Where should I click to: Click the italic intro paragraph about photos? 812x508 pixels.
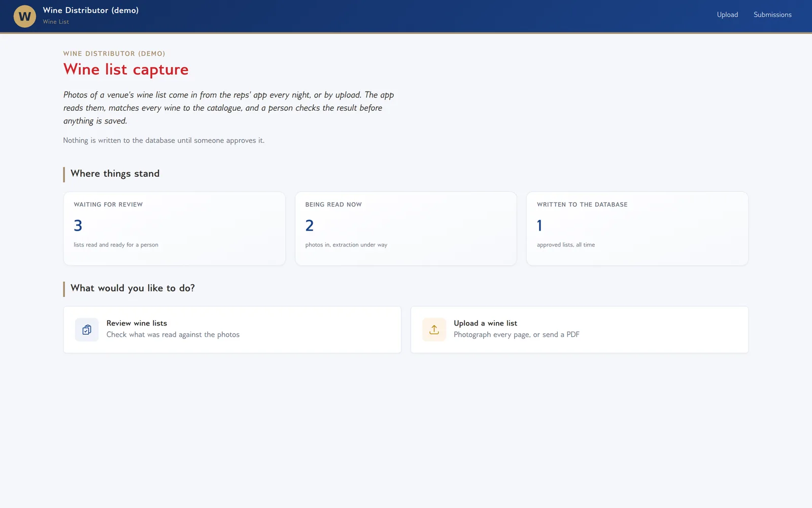229,108
